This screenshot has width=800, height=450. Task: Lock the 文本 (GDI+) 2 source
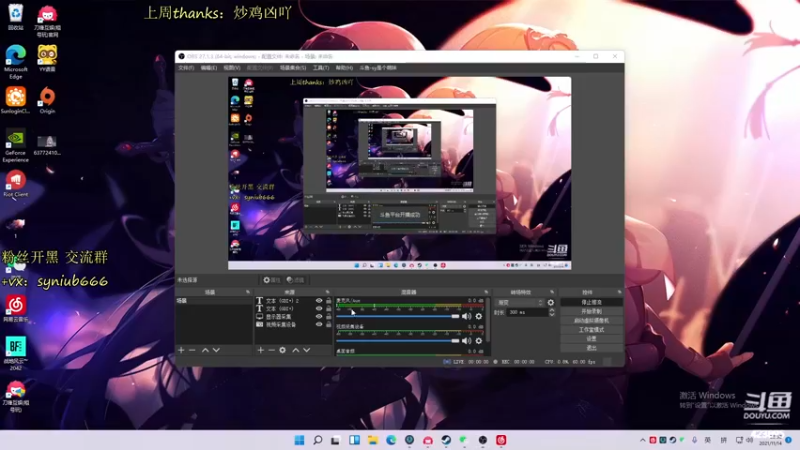pos(329,301)
